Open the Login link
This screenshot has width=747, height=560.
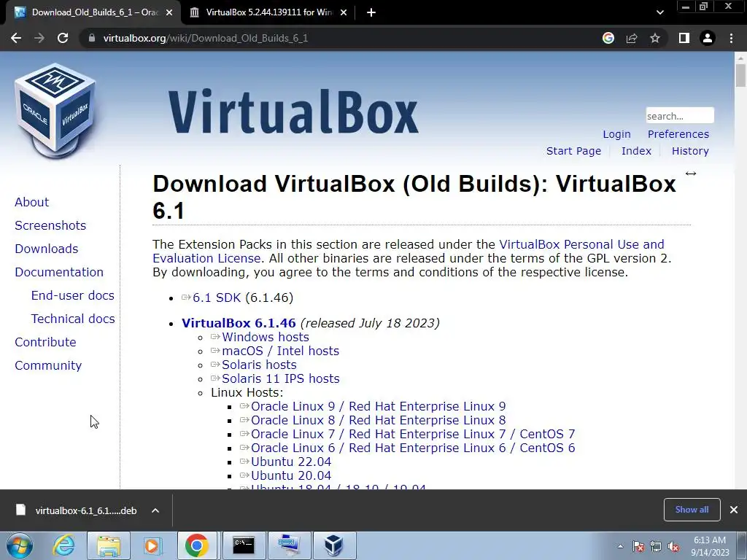616,134
